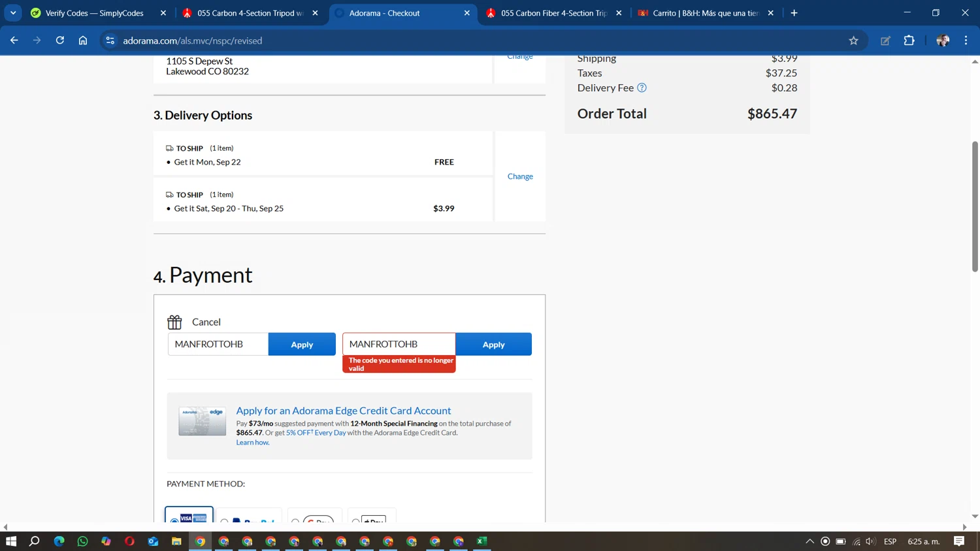Click the Adorama Edge card thumbnail

[203, 422]
